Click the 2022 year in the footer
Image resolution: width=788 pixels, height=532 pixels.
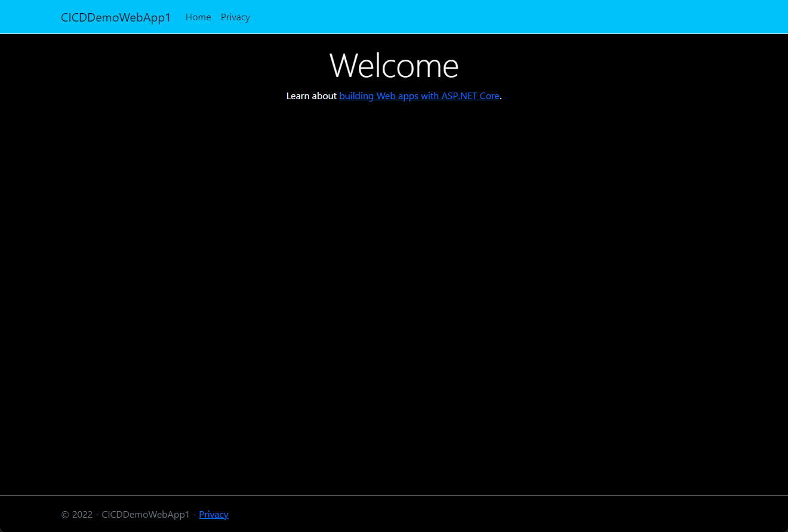82,515
